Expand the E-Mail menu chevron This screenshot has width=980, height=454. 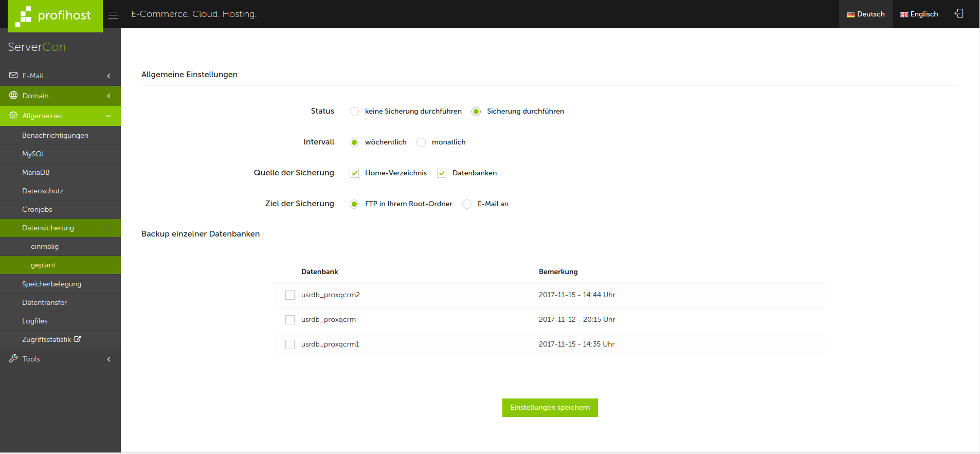point(108,76)
